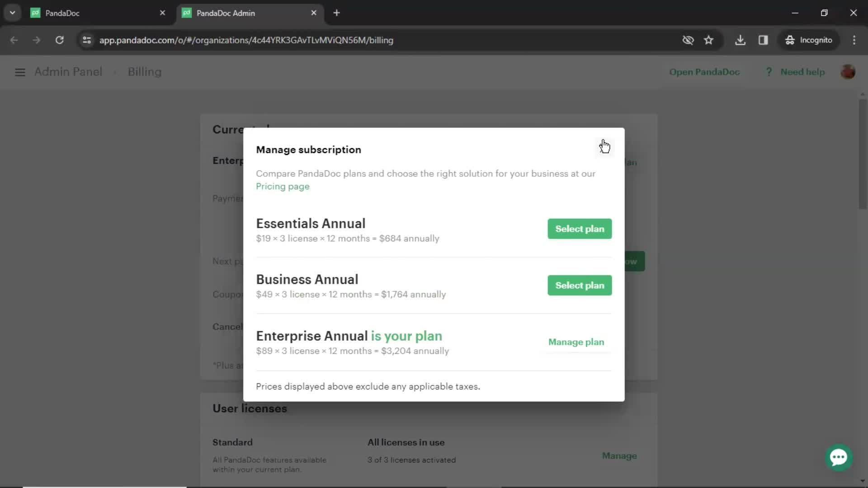Select the Essentials Annual plan

coord(580,229)
